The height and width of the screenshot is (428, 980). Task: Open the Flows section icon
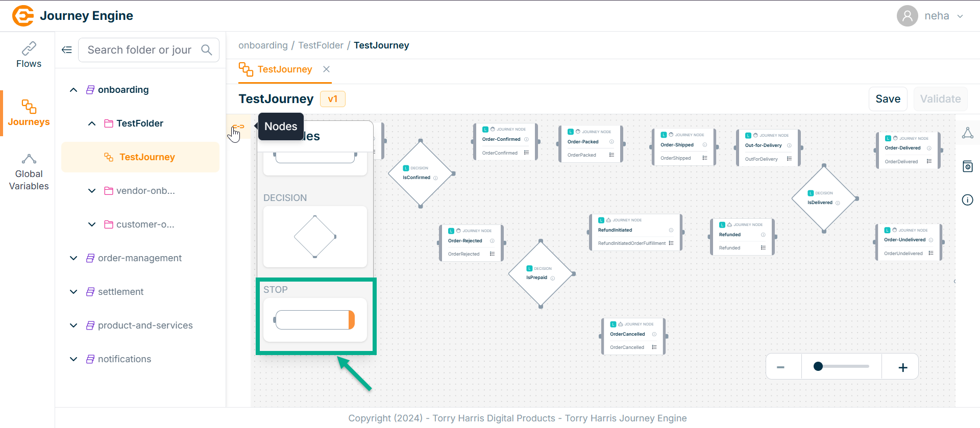pyautogui.click(x=29, y=49)
